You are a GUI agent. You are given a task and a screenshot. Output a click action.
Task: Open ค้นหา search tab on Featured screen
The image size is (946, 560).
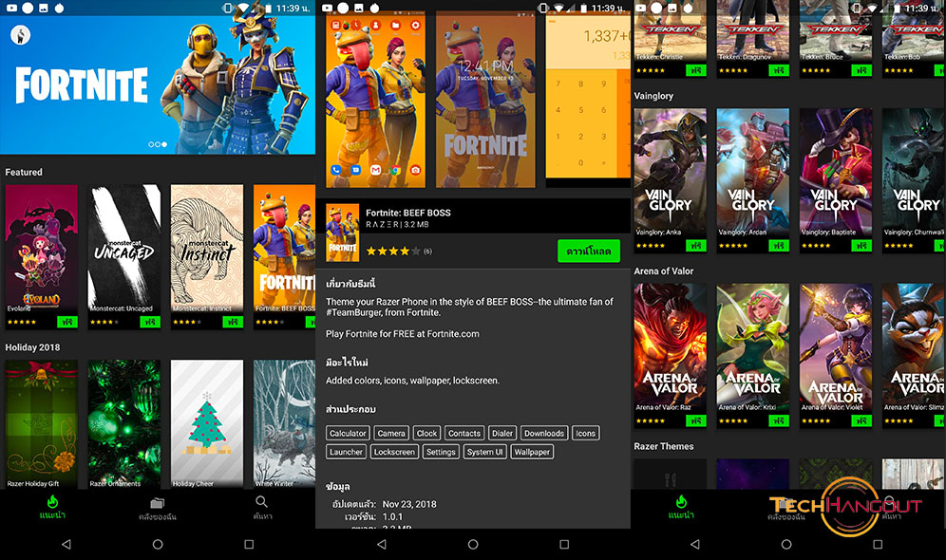click(x=262, y=508)
